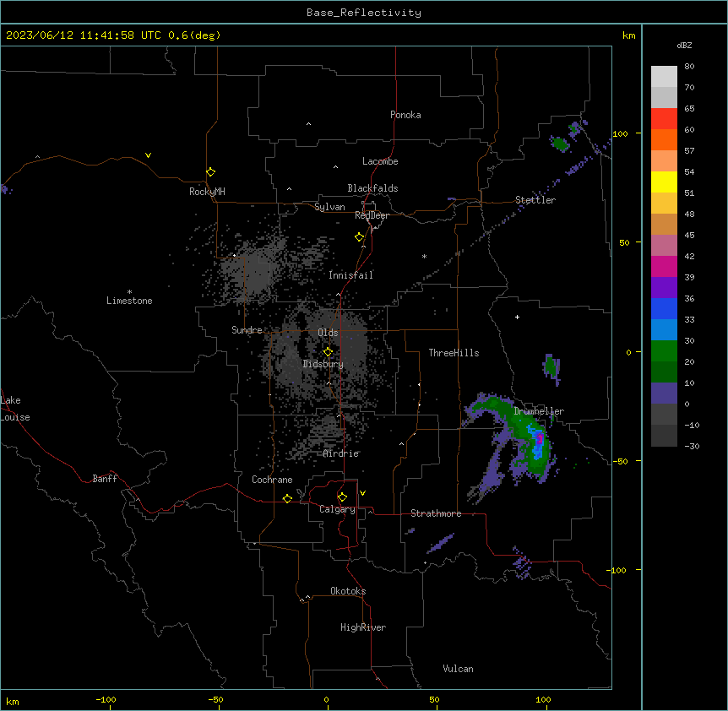Image resolution: width=728 pixels, height=711 pixels.
Task: Pick the slate-purple swatch above 0 dBZ
Action: pyautogui.click(x=664, y=393)
